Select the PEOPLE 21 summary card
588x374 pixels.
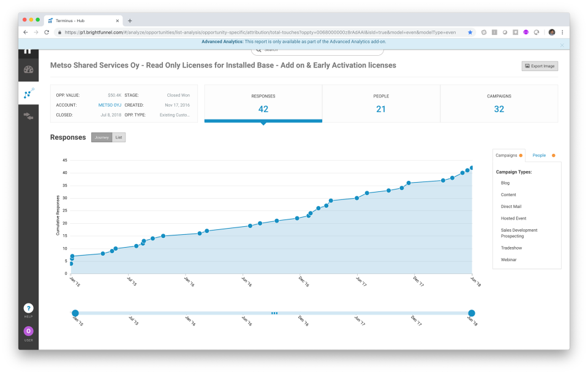coord(381,103)
